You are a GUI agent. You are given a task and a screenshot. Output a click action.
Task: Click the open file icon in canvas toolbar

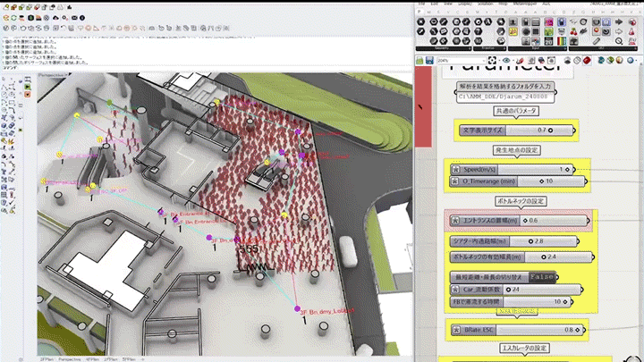pos(419,60)
